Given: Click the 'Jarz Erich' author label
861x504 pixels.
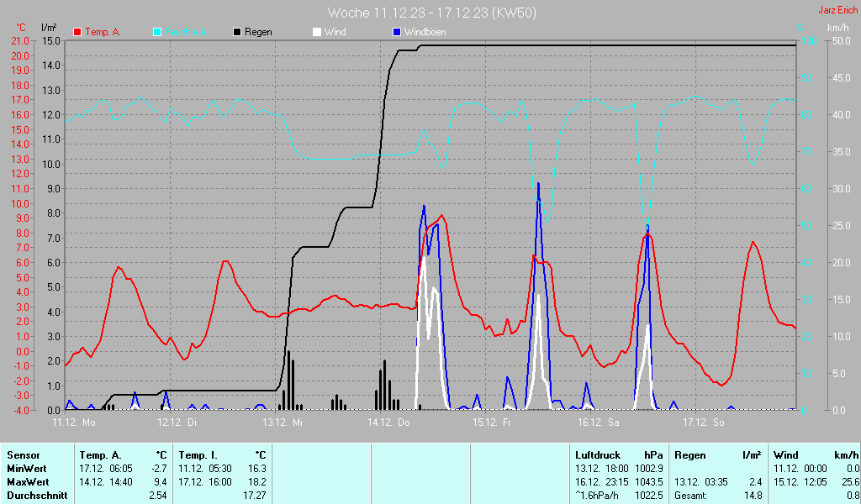Looking at the screenshot, I should pos(837,10).
